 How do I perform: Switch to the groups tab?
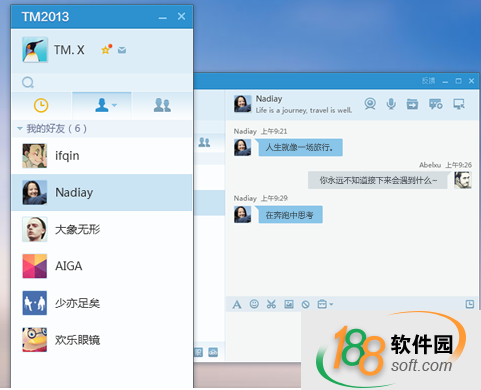162,105
